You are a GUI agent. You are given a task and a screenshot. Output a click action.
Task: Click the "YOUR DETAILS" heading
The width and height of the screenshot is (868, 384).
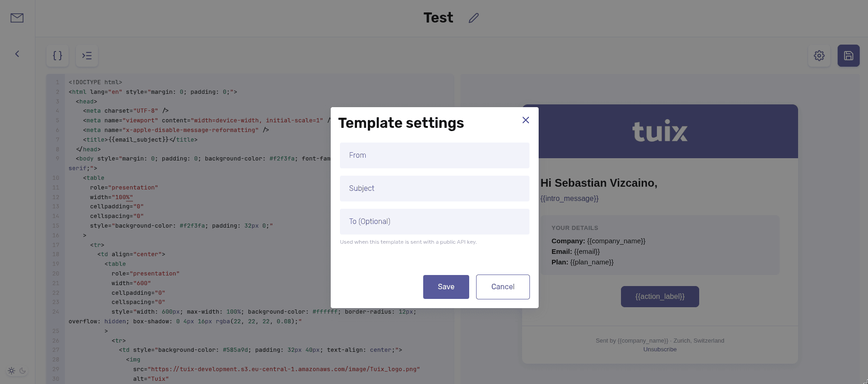click(x=575, y=228)
